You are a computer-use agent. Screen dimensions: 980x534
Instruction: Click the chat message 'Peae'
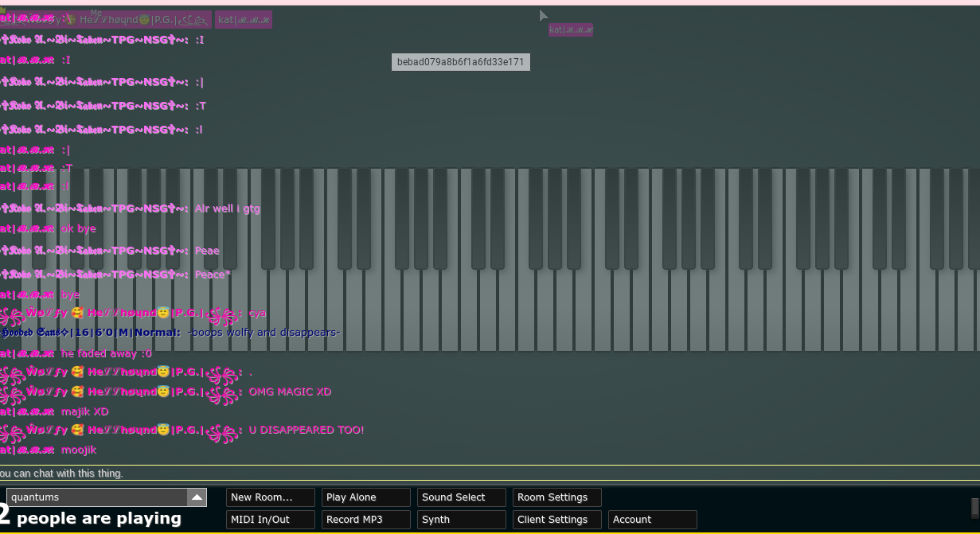coord(207,251)
